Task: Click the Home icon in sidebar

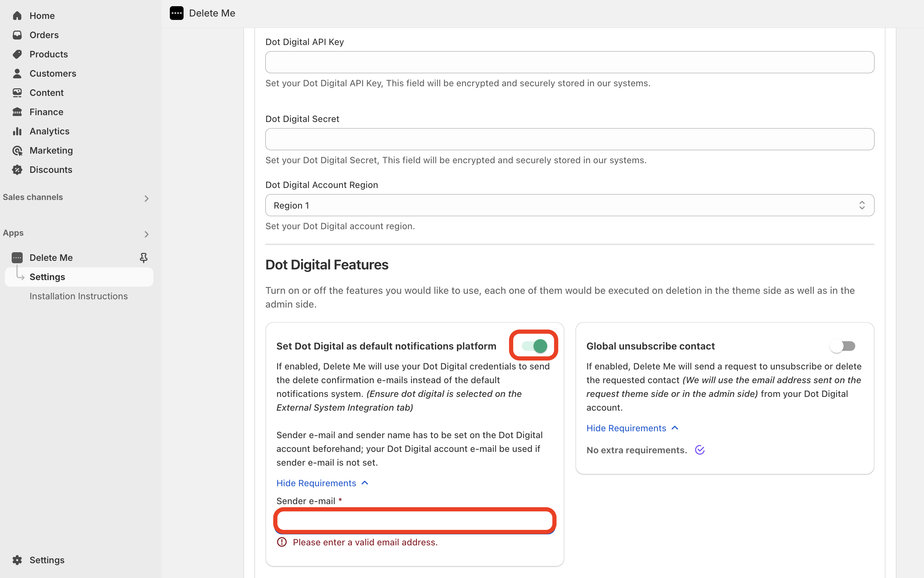Action: 17,16
